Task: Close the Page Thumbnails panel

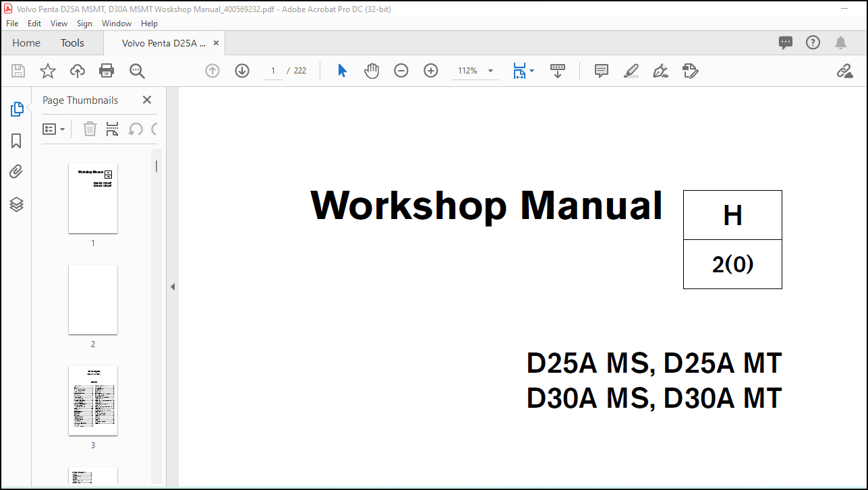Action: [x=147, y=100]
